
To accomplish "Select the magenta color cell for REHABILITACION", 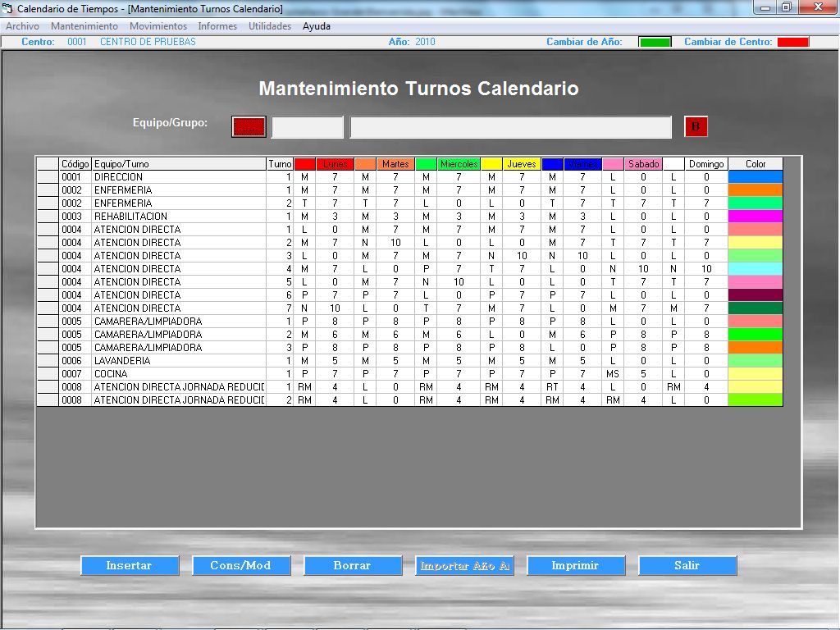I will [756, 217].
